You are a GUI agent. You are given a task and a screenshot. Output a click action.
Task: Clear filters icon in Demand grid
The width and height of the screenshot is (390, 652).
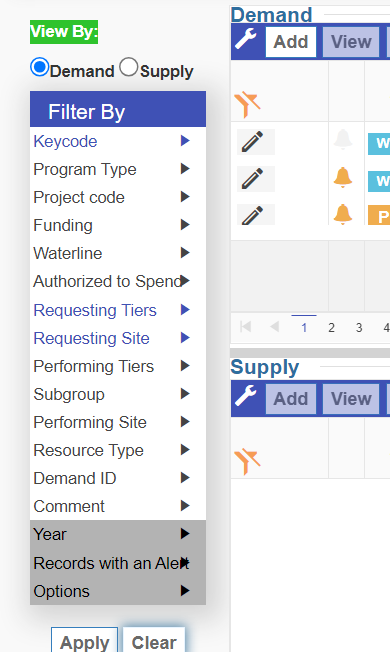[x=247, y=105]
